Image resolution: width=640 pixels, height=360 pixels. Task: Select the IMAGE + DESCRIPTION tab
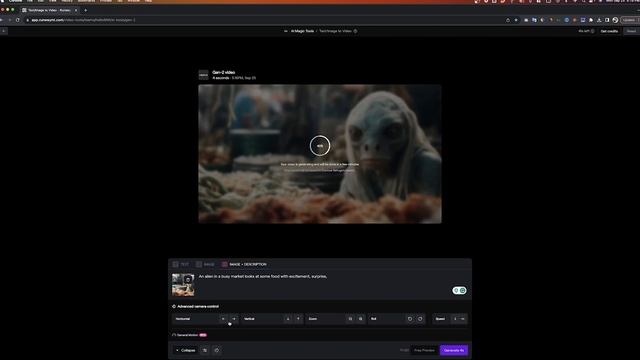[x=244, y=264]
